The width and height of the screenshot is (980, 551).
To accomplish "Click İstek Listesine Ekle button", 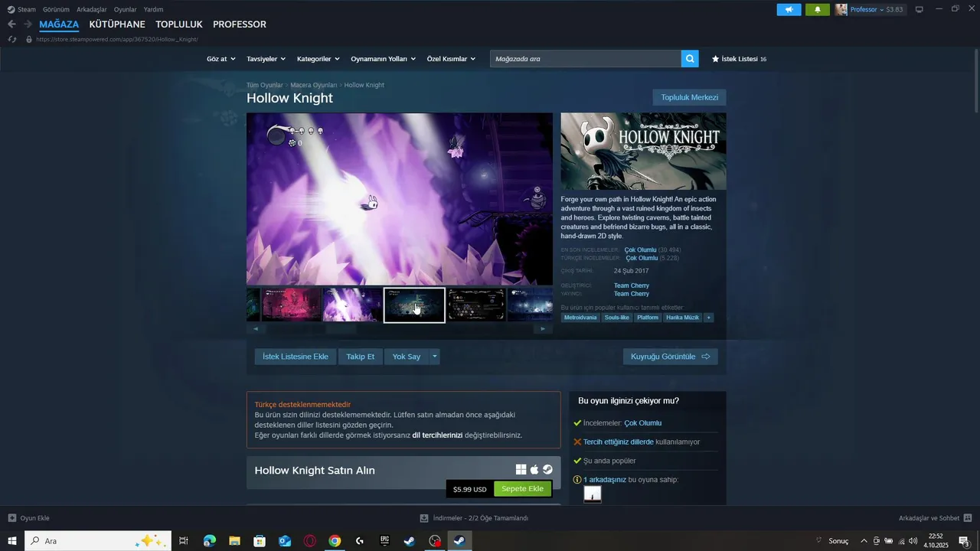I will [x=296, y=357].
